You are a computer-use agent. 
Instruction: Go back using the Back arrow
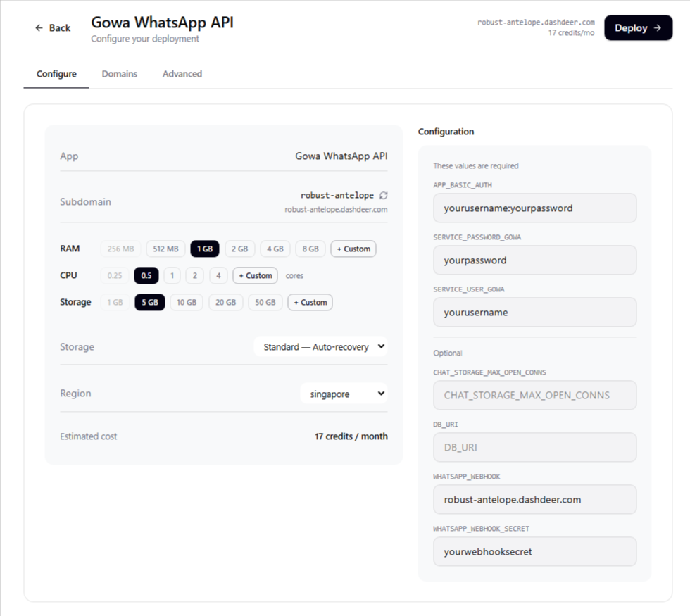(x=53, y=27)
